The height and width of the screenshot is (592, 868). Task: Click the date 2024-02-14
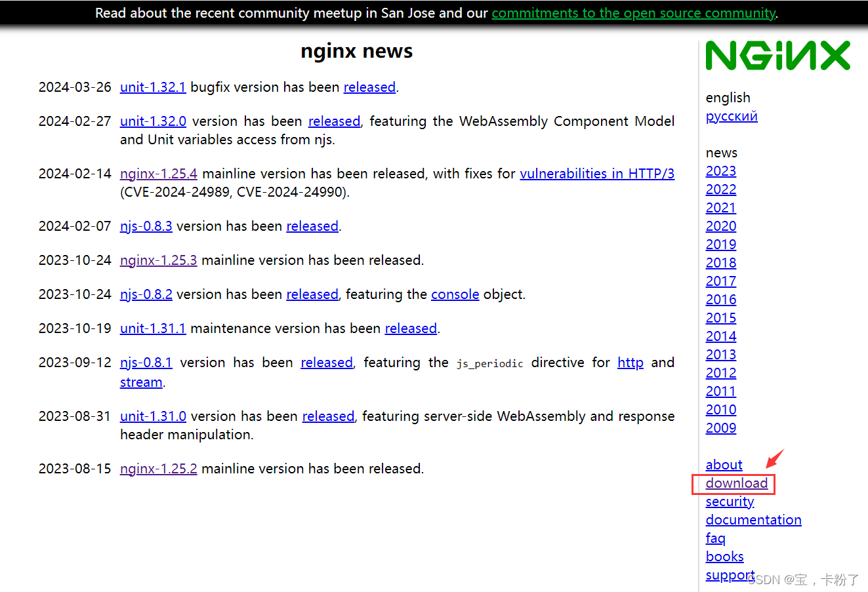75,174
